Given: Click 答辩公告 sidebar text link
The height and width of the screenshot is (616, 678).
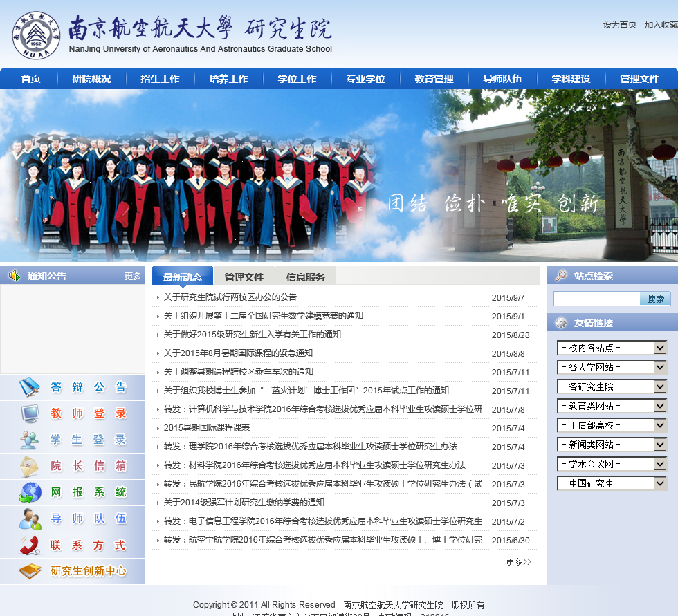Looking at the screenshot, I should tap(89, 387).
